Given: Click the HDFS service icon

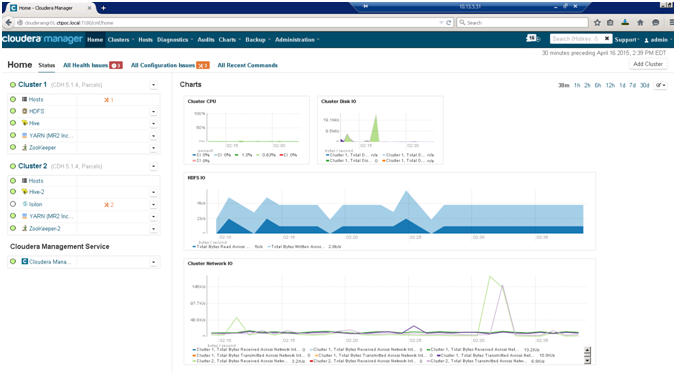Looking at the screenshot, I should pyautogui.click(x=25, y=111).
